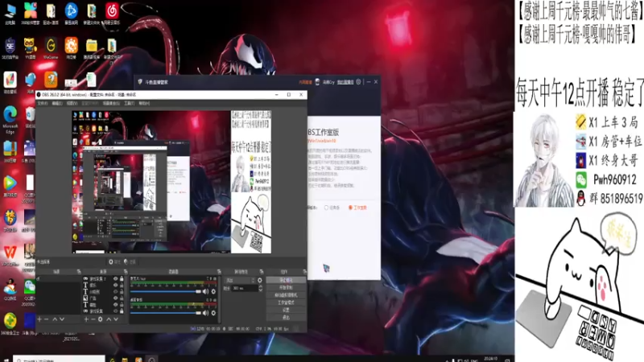Viewport: 644px width, 362px height.
Task: Move scene down with arrow icon
Action: click(x=62, y=319)
